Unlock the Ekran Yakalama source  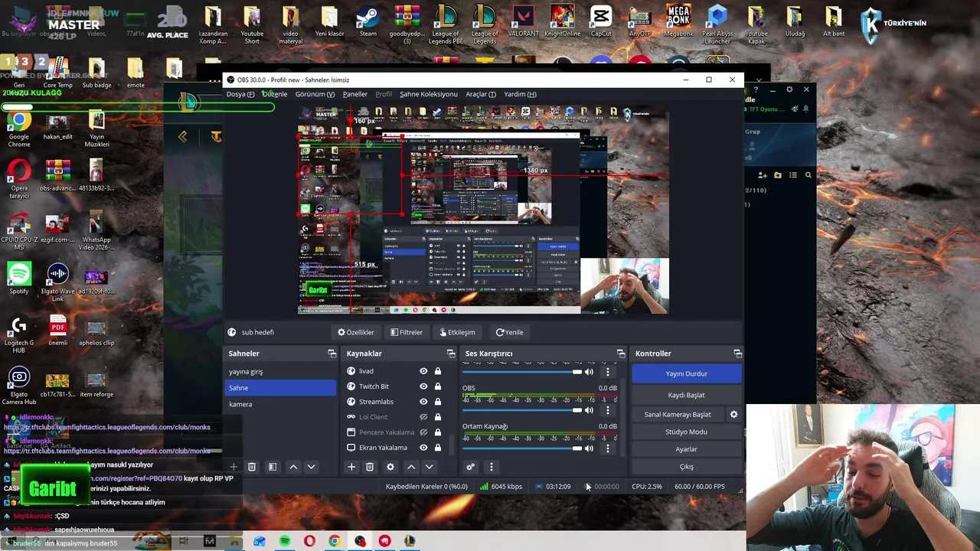(438, 448)
